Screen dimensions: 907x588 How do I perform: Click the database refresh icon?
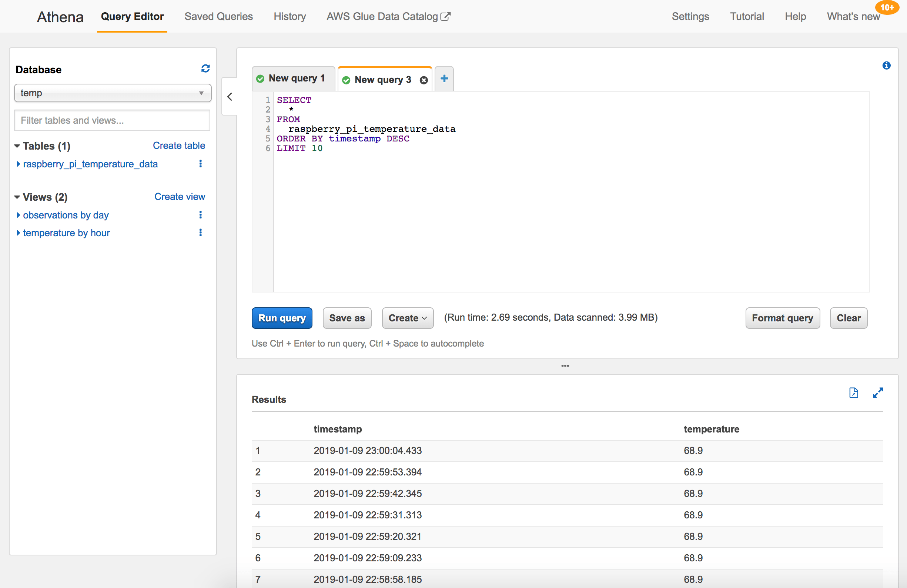pos(205,69)
